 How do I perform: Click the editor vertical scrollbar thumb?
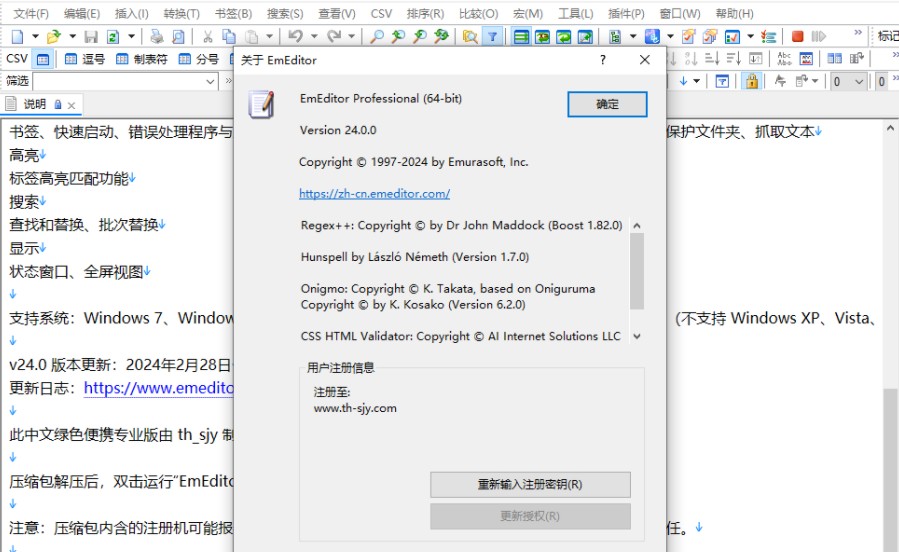point(890,470)
